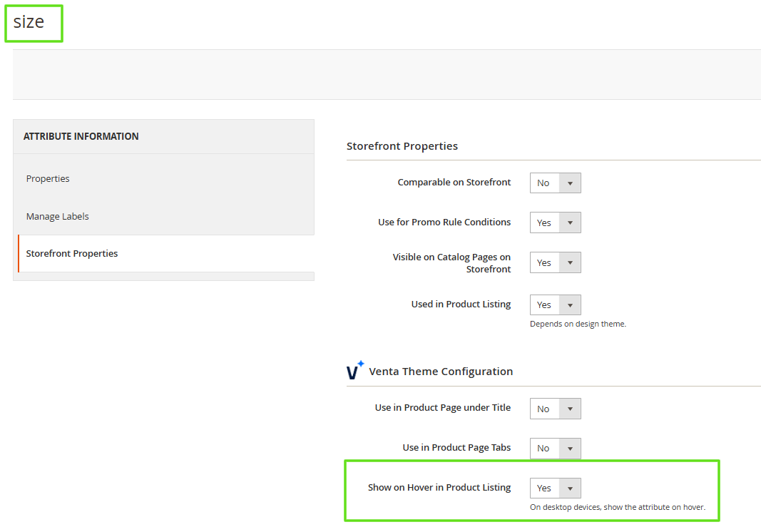
Task: Switch to the Properties tab
Action: pyautogui.click(x=47, y=178)
